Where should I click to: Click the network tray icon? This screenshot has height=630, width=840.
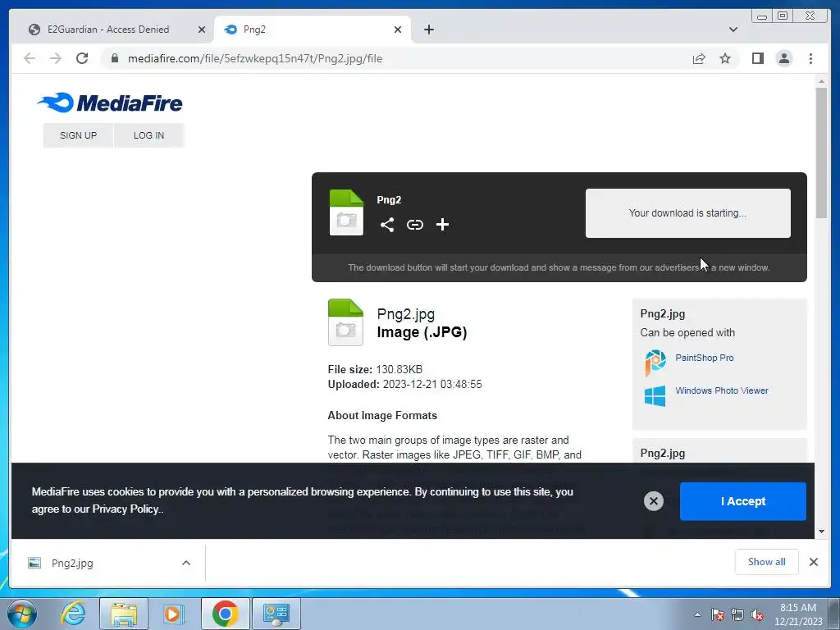click(737, 614)
